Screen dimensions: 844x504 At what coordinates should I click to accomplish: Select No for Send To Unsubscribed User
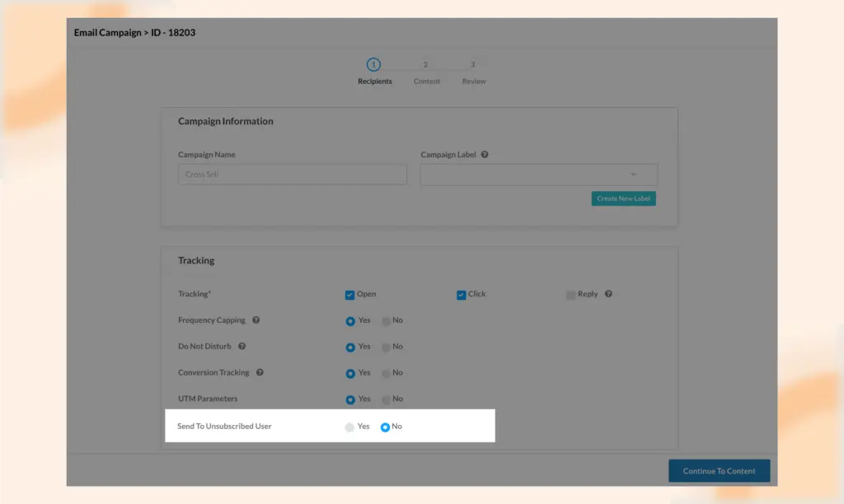(385, 427)
